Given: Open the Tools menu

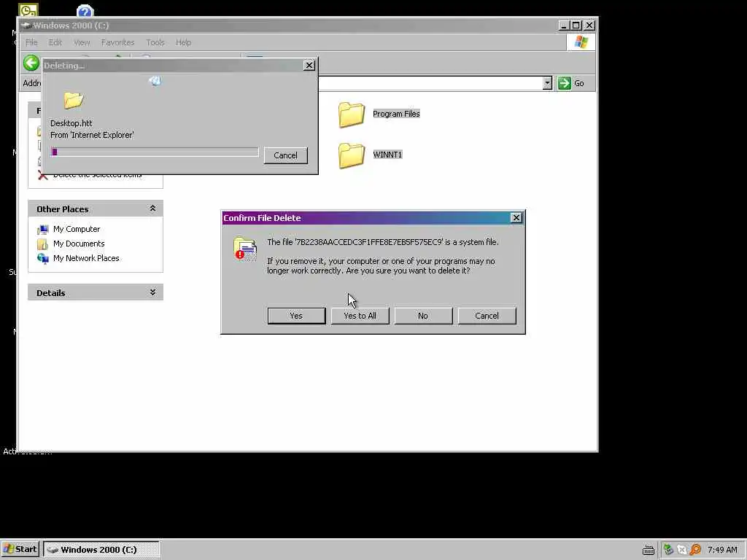Looking at the screenshot, I should (155, 42).
